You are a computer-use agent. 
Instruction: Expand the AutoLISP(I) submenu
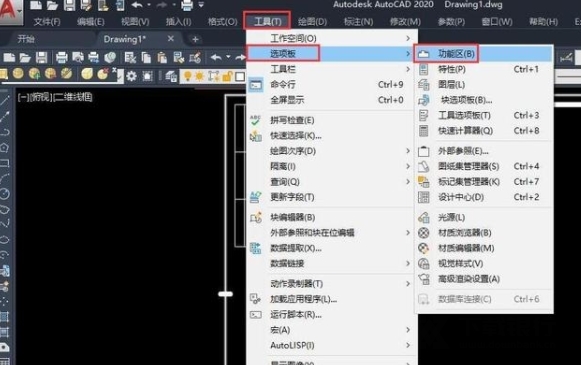click(x=332, y=346)
